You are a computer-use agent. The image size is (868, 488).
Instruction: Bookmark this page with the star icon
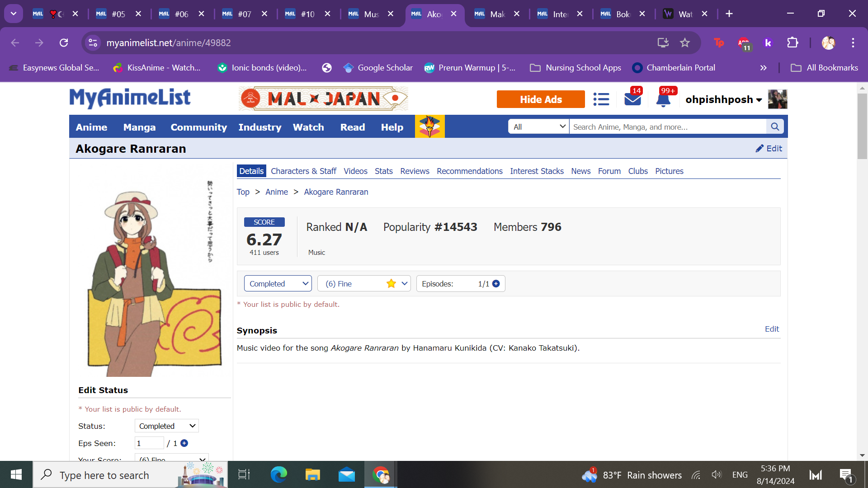(x=685, y=42)
